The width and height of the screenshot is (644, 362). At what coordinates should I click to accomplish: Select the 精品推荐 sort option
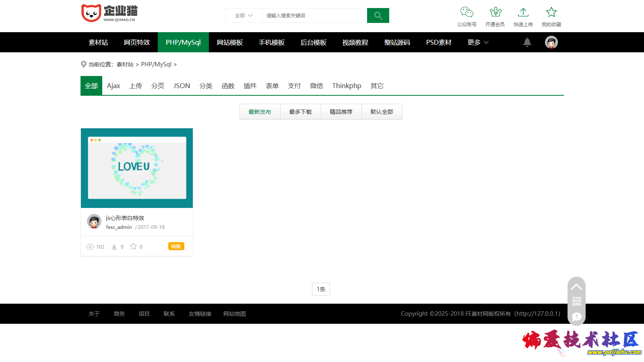tap(341, 112)
